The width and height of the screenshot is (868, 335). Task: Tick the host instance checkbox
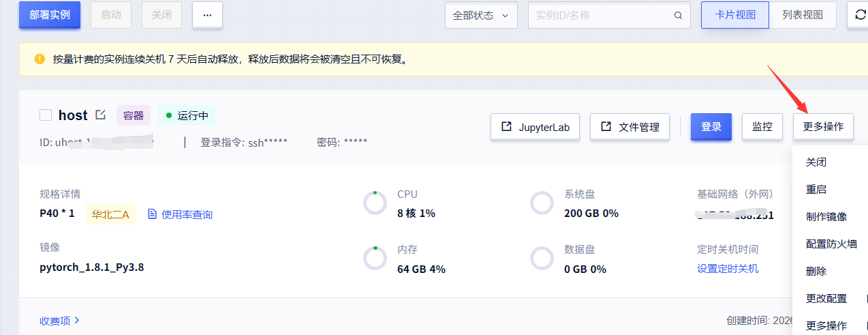pos(46,115)
